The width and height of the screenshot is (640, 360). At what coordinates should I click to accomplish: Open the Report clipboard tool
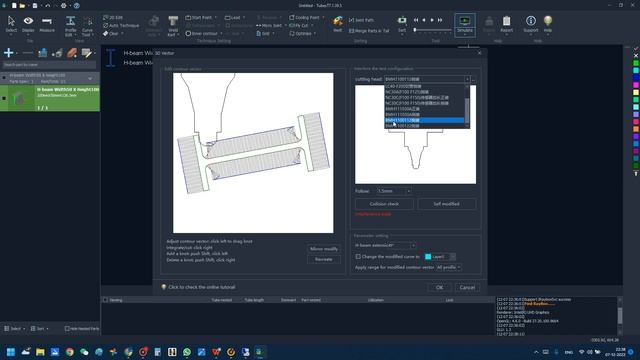(x=507, y=24)
